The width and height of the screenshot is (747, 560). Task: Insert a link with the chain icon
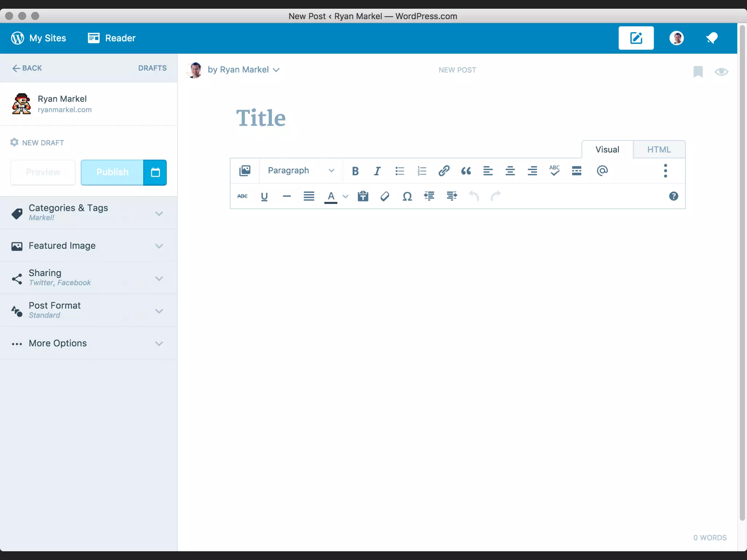click(x=444, y=171)
